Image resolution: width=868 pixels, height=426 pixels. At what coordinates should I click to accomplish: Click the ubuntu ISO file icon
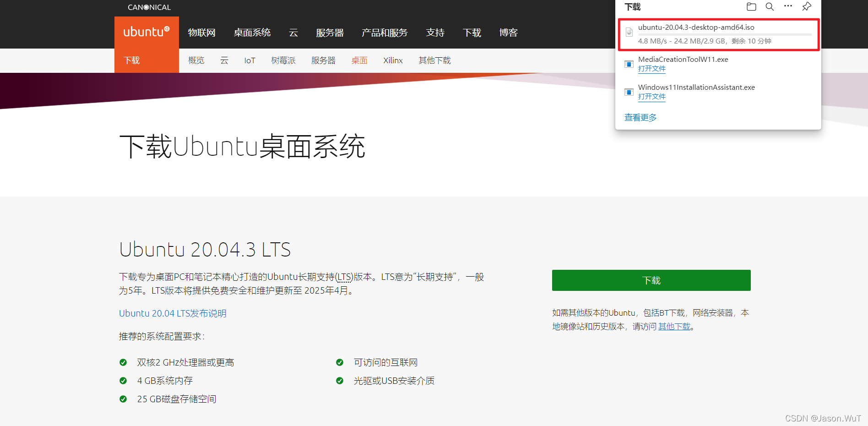[x=629, y=32]
